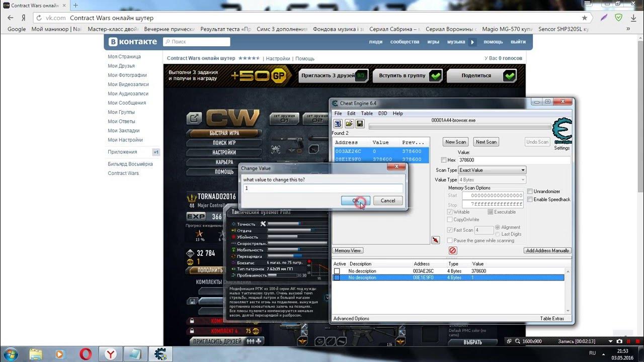Click the recorder camera screenshot icon
Screen dimensions: 644x362
click(619, 341)
